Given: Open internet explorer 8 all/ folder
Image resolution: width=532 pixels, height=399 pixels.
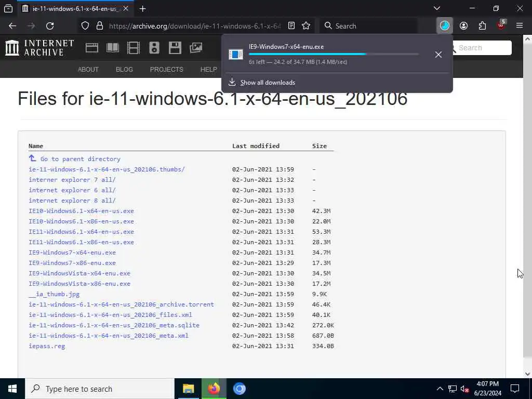Looking at the screenshot, I should (72, 201).
